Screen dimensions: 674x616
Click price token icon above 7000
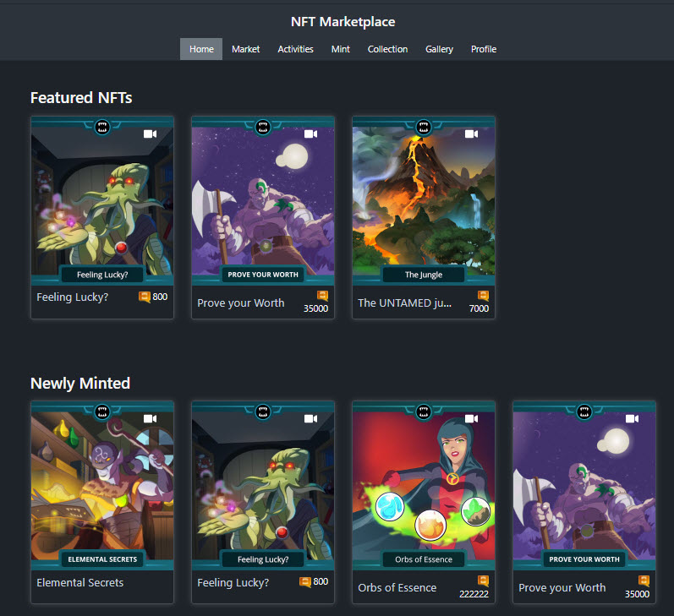pos(483,296)
